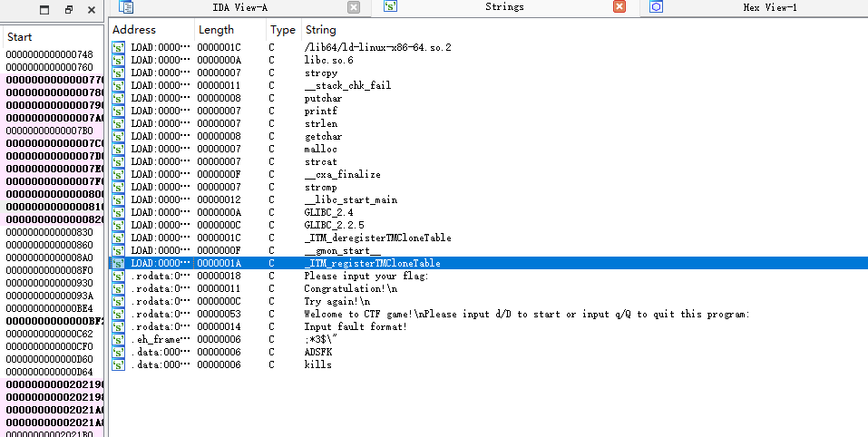This screenshot has width=868, height=437.
Task: Select the ';*3$\"' eh_frame string
Action: 320,340
